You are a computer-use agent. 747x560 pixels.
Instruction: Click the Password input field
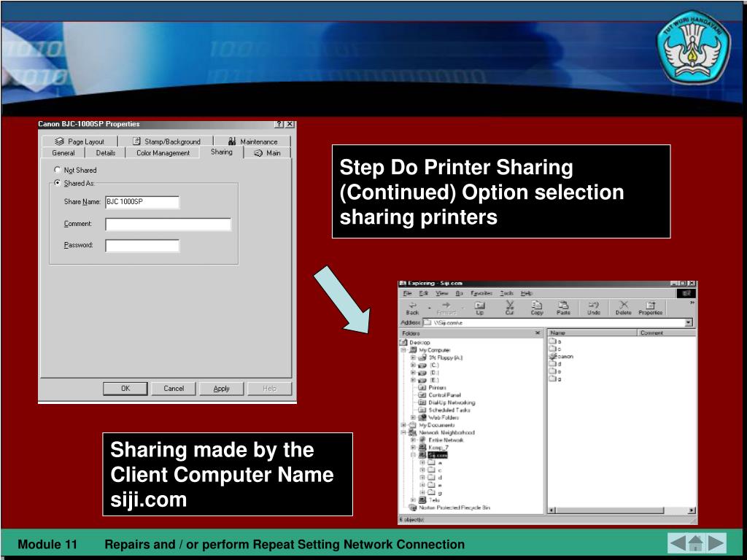(x=142, y=246)
